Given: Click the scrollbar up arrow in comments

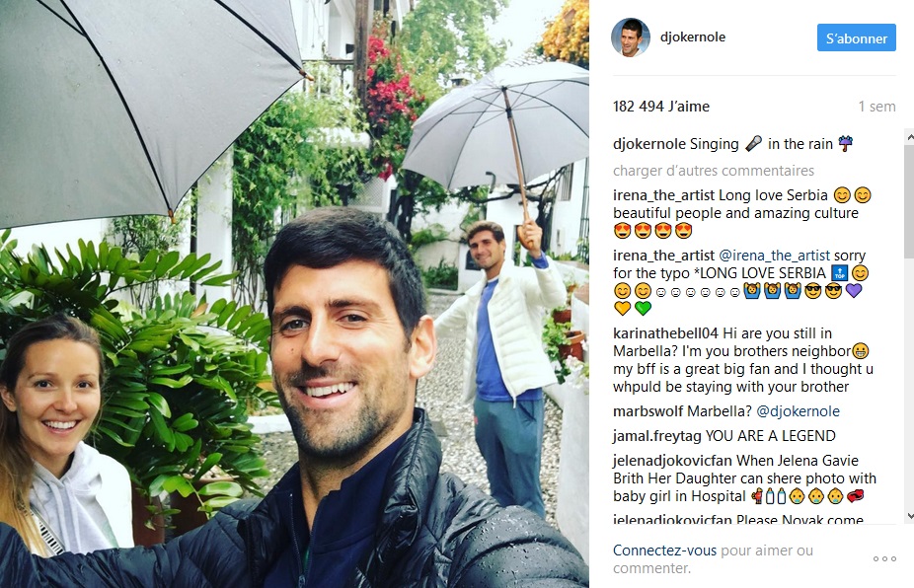Looking at the screenshot, I should click(909, 136).
